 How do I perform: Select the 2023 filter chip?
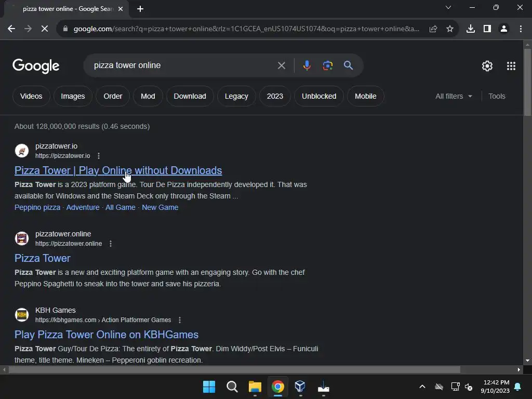(275, 96)
